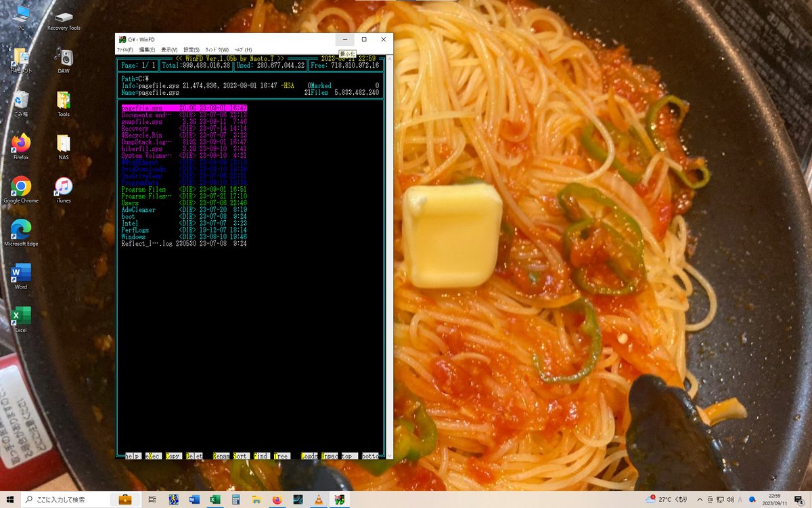Viewport: 812px width, 508px height.
Task: Click the WinFD title bar app icon
Action: click(x=122, y=39)
